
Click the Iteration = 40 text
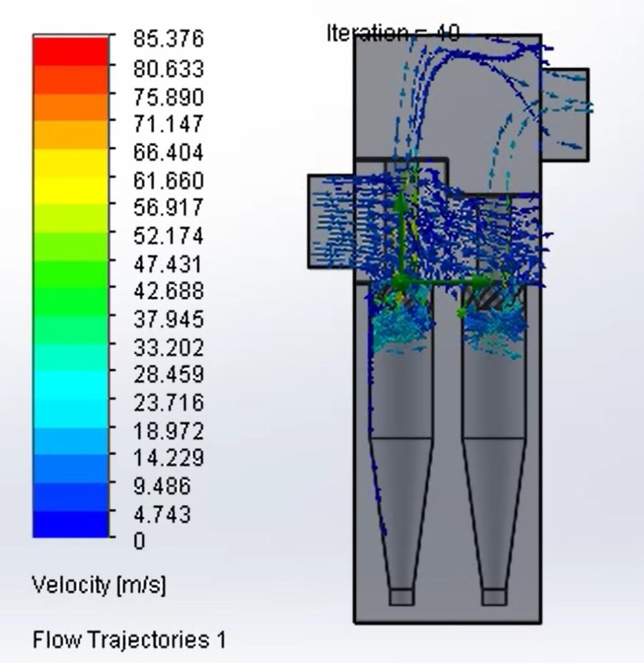click(x=393, y=32)
